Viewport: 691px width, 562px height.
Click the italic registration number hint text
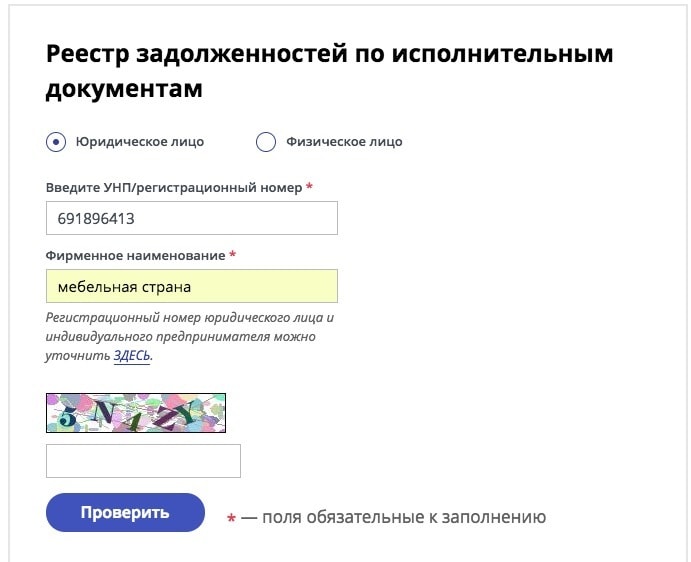(189, 336)
